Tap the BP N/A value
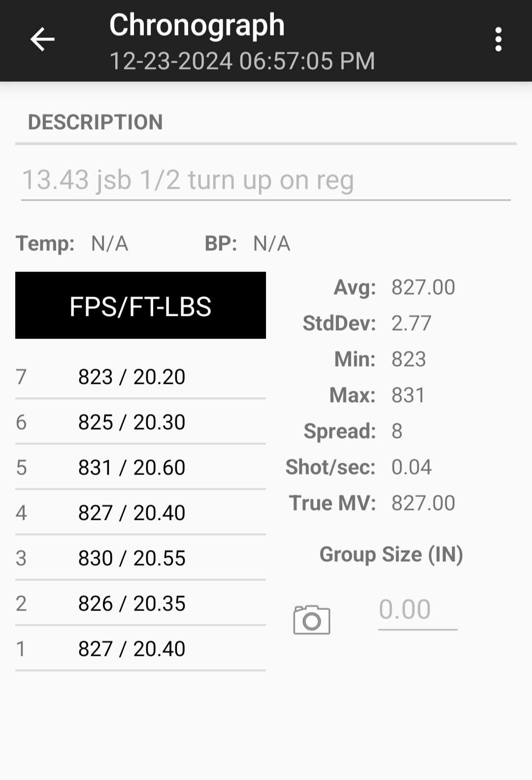 [x=271, y=243]
